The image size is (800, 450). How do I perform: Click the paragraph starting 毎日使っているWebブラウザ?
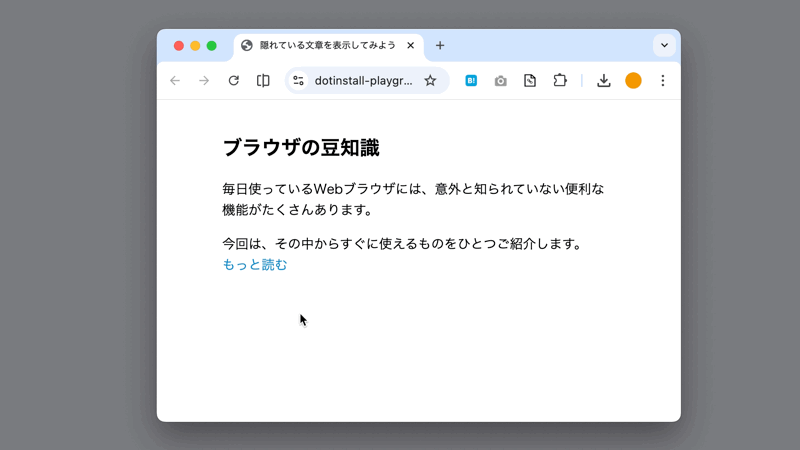[413, 199]
